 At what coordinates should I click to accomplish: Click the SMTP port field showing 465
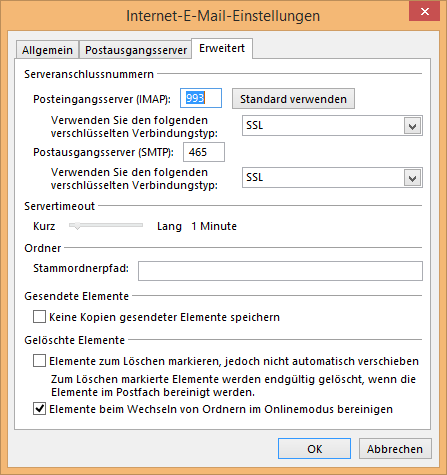pos(204,152)
